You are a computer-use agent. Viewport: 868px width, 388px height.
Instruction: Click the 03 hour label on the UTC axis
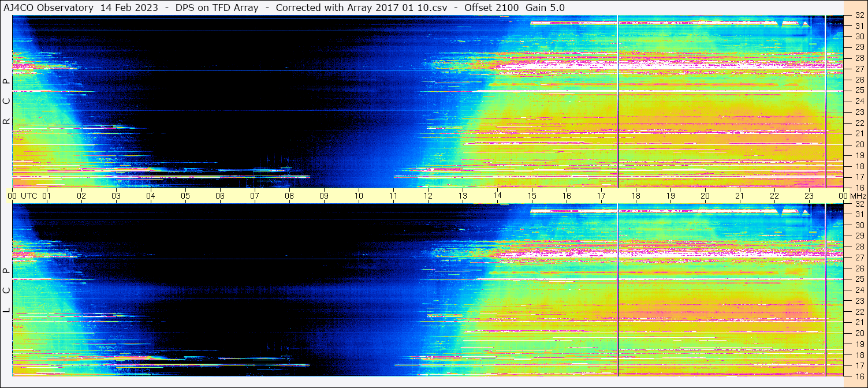116,196
